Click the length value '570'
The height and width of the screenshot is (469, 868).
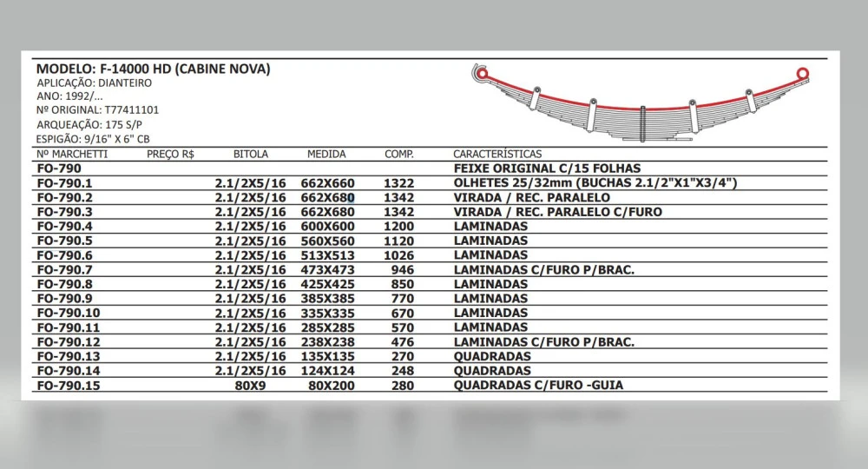coord(403,327)
